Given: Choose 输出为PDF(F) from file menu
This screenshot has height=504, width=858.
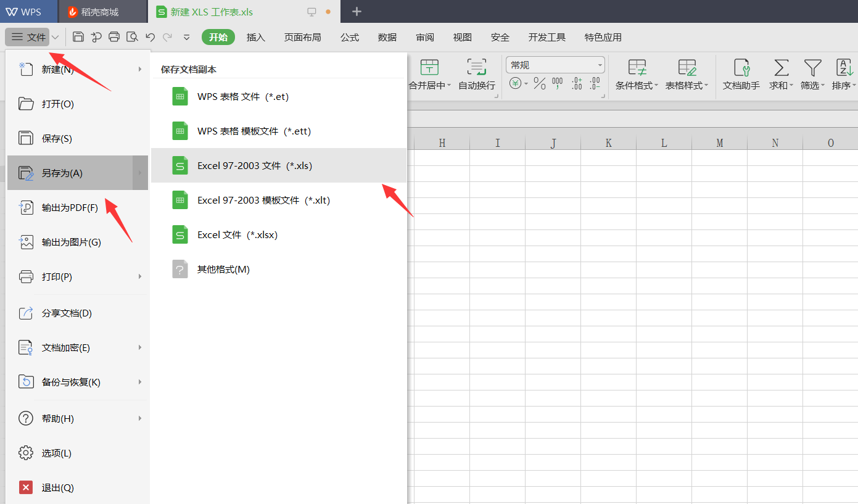Looking at the screenshot, I should (x=70, y=208).
